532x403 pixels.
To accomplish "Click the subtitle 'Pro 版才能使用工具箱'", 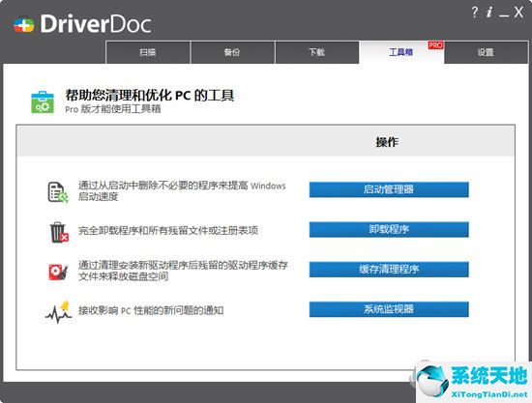I will (x=113, y=109).
